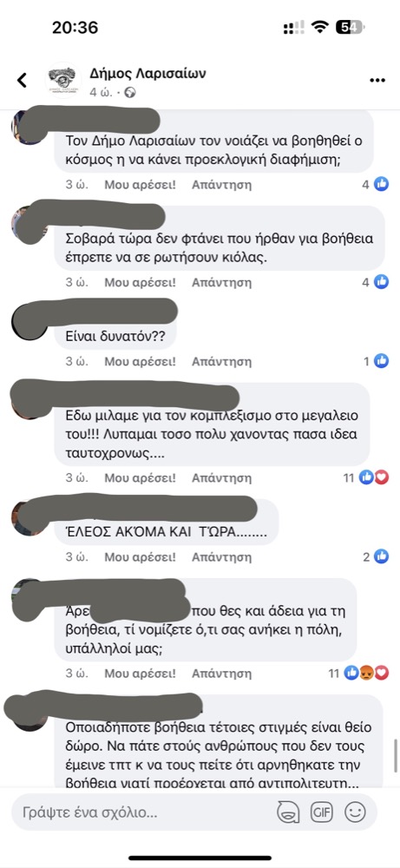This screenshot has width=400, height=868.
Task: Like the προεκλογική διαφήμιση comment
Action: click(x=140, y=184)
